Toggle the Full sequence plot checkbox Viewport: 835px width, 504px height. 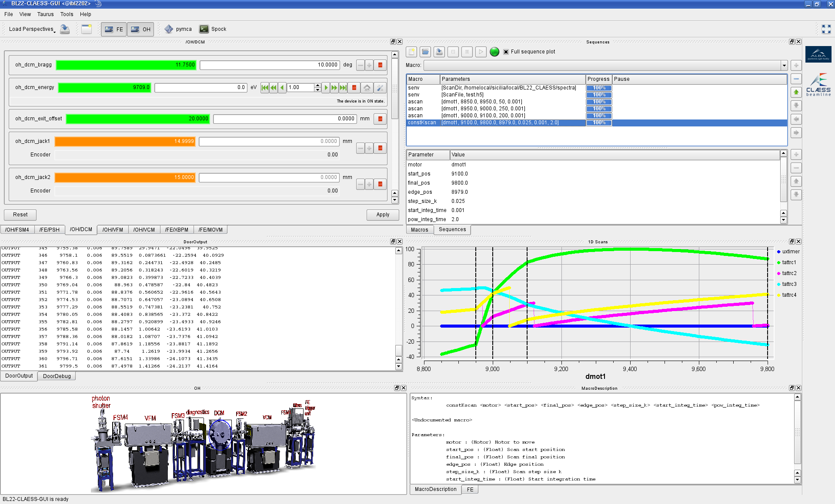click(506, 52)
